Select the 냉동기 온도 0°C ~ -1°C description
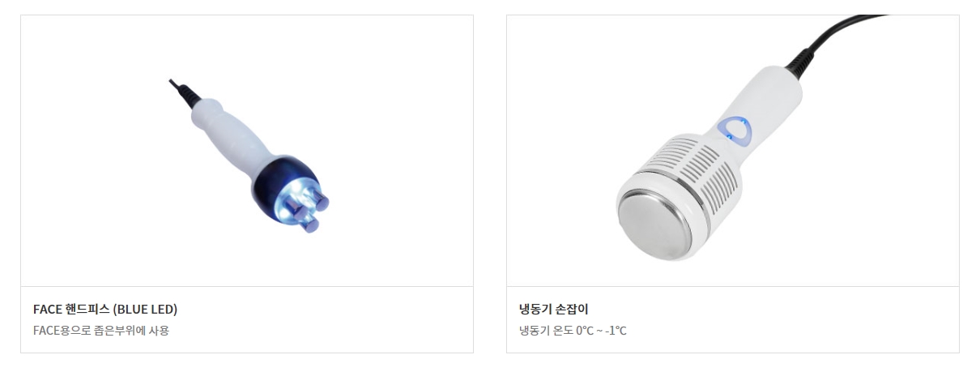Screen dimensions: 980x372 (x=573, y=331)
